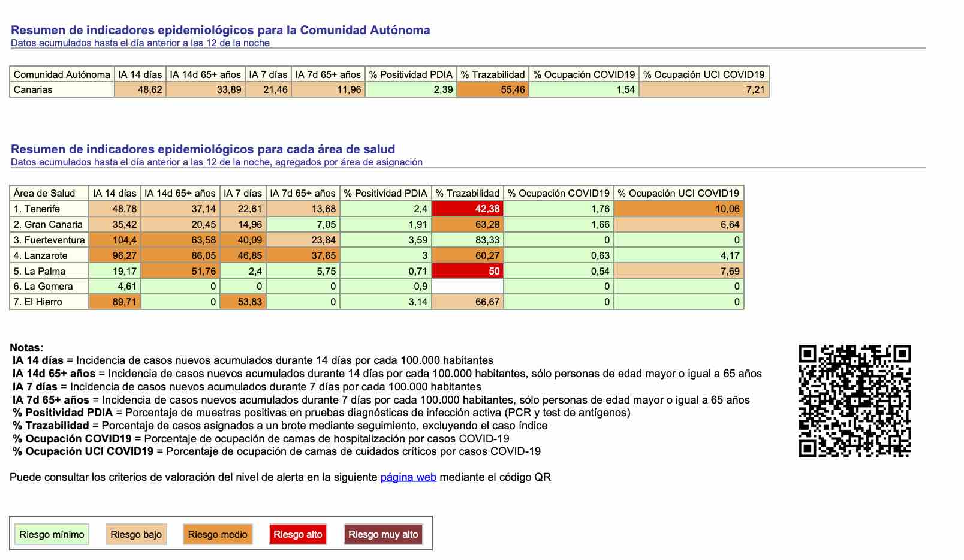Select the 'Riesgo medio' legend swatch

point(218,534)
